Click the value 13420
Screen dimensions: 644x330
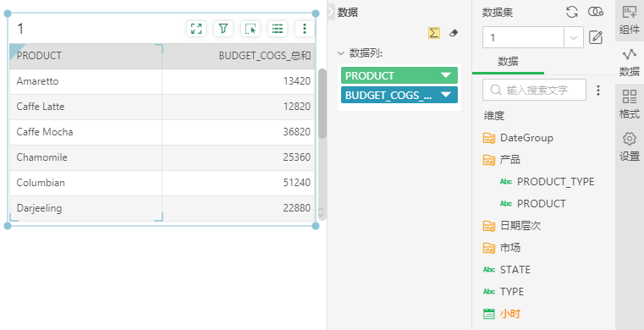click(x=296, y=81)
